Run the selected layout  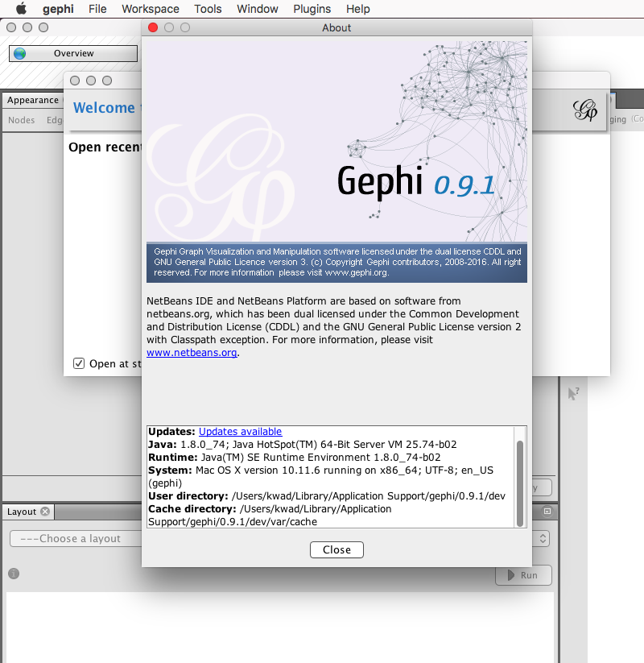(x=523, y=575)
